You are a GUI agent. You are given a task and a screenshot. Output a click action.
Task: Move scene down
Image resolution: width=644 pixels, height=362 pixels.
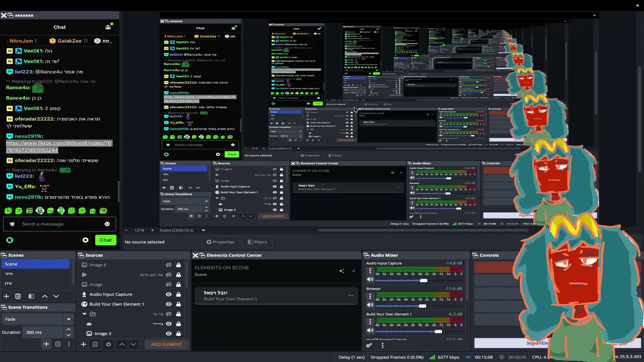[56, 296]
